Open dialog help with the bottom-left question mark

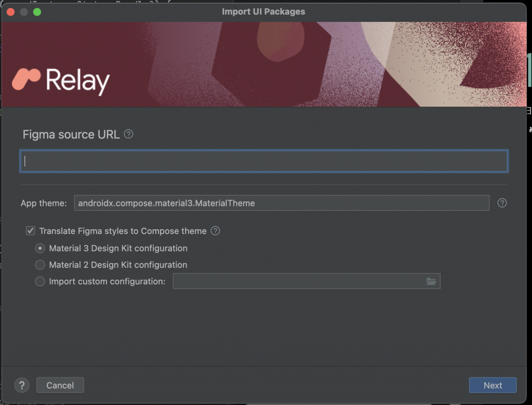22,385
